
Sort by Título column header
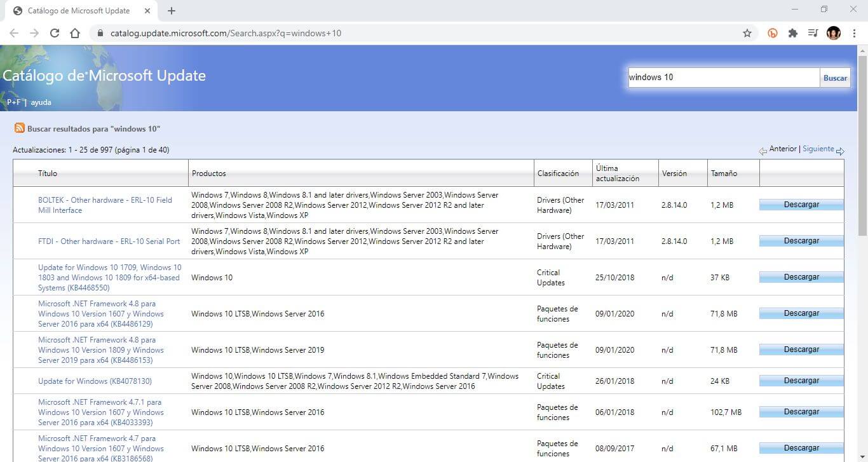48,173
